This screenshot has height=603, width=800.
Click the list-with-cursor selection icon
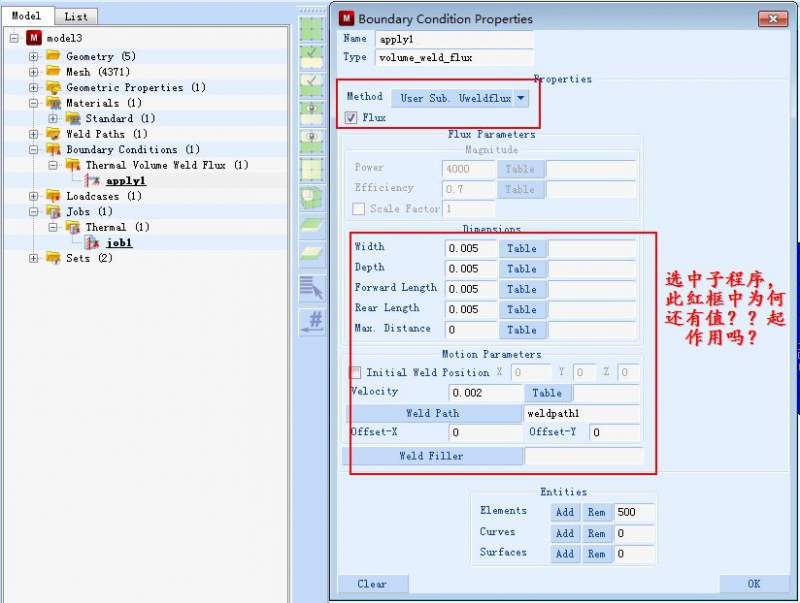point(311,289)
